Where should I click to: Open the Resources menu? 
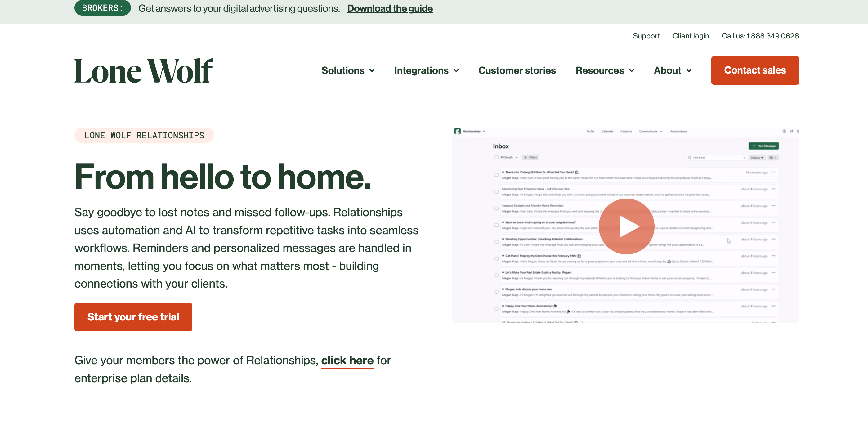tap(599, 70)
